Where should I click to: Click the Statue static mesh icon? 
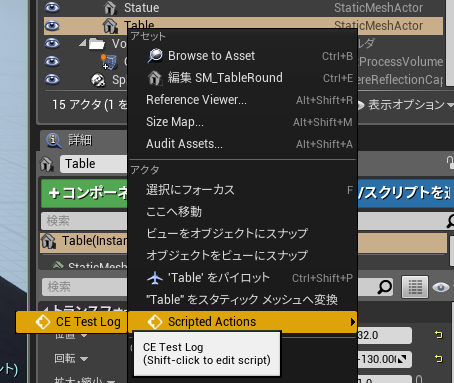[x=110, y=8]
